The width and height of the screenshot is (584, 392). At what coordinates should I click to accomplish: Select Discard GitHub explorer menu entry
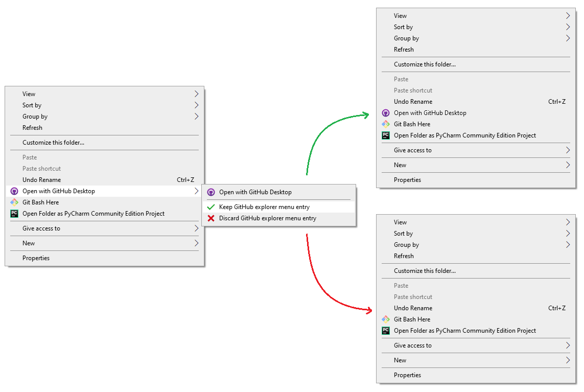pos(279,218)
